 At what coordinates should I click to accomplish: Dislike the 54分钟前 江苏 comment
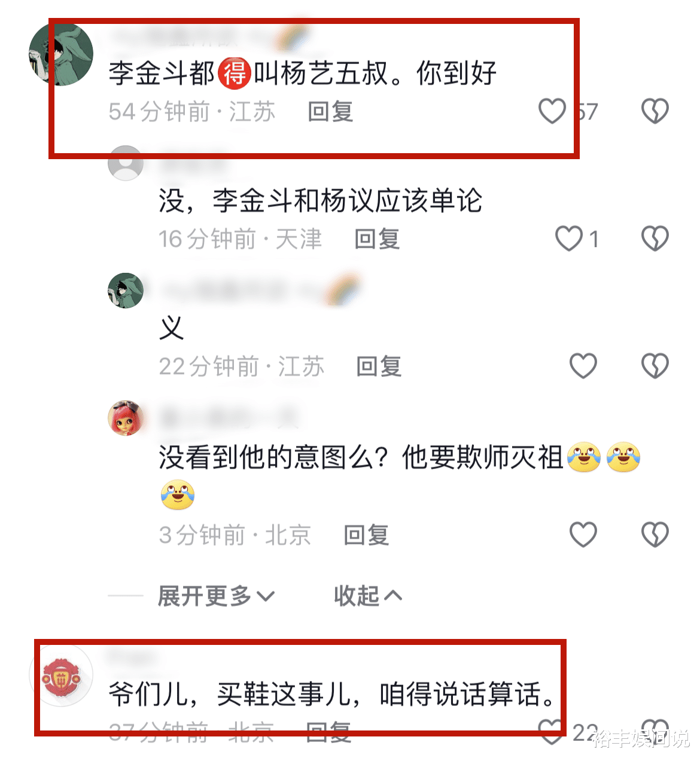coord(655,111)
